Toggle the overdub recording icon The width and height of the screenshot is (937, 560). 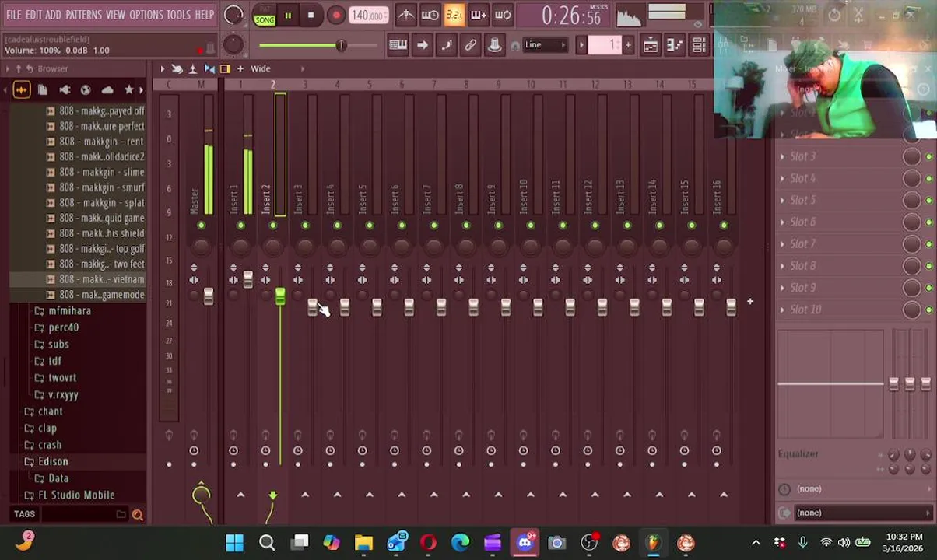(x=479, y=15)
